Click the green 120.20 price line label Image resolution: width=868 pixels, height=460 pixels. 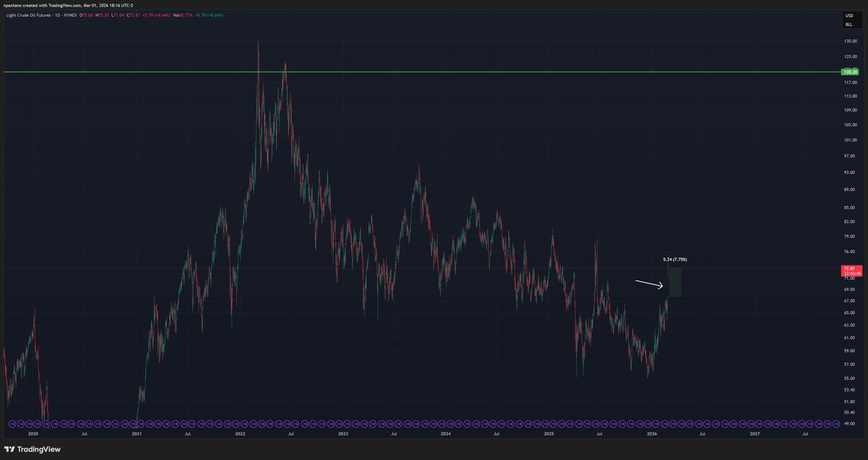click(850, 72)
